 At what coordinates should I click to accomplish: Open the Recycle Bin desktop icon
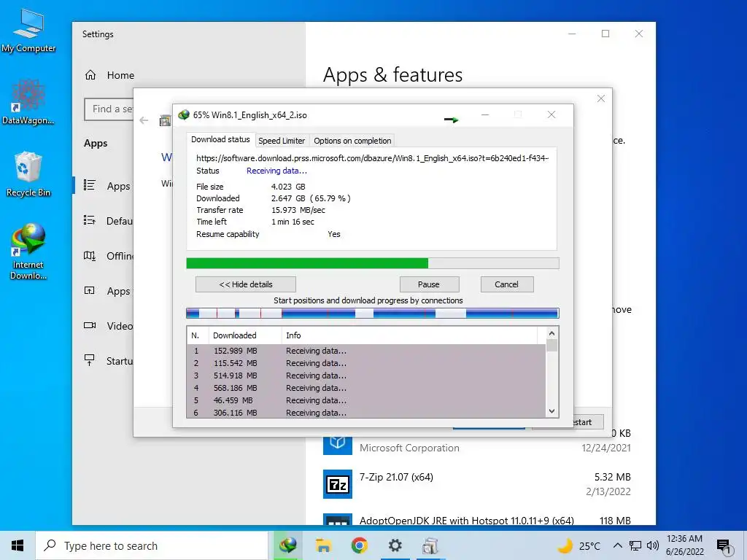28,174
